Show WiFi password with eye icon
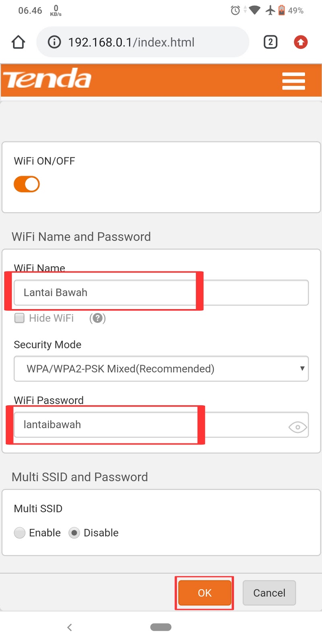Viewport: 322px width, 644px height. (x=297, y=427)
